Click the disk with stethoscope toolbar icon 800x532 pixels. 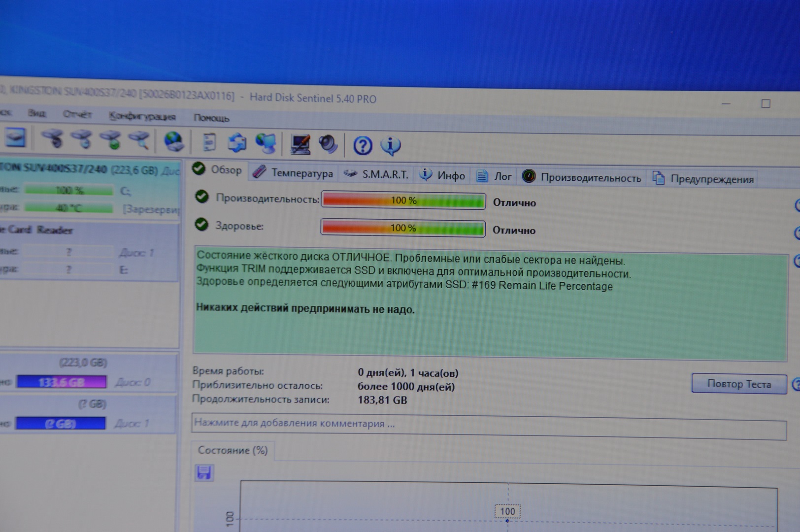point(52,139)
